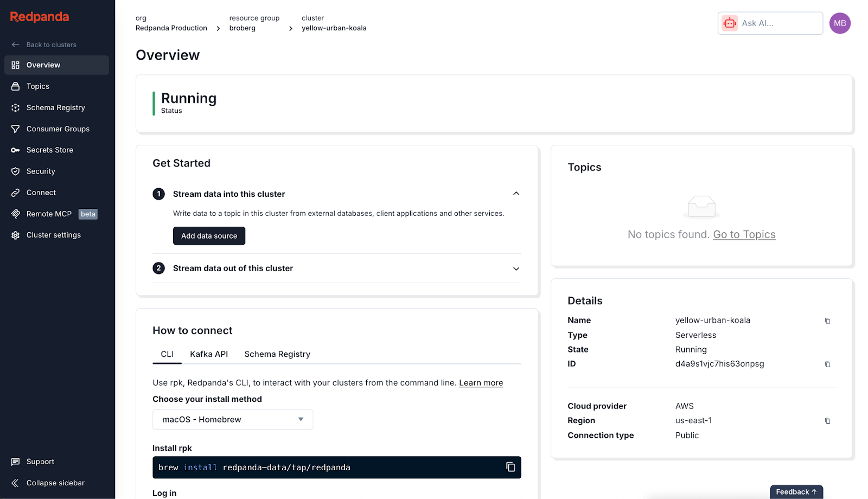Click the Collapse sidebar label

tap(55, 483)
